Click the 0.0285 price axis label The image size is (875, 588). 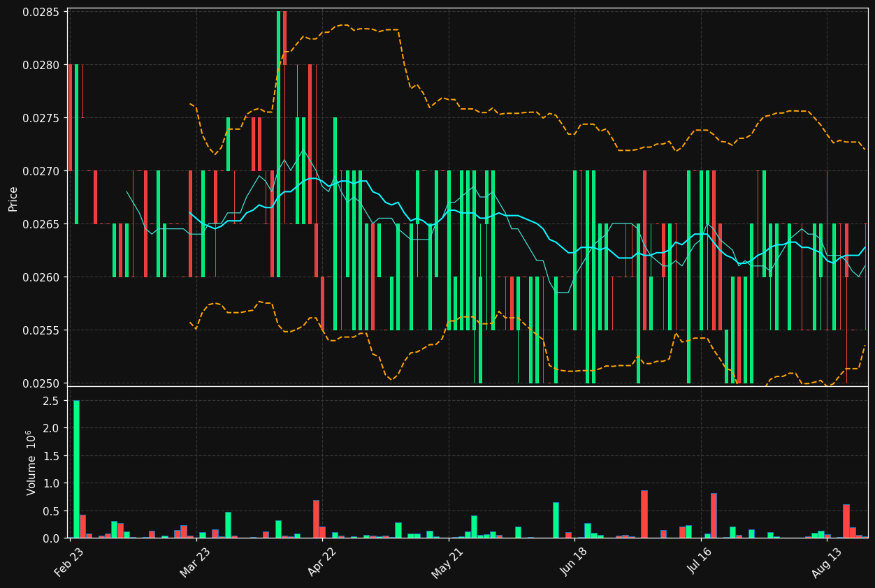coord(42,12)
